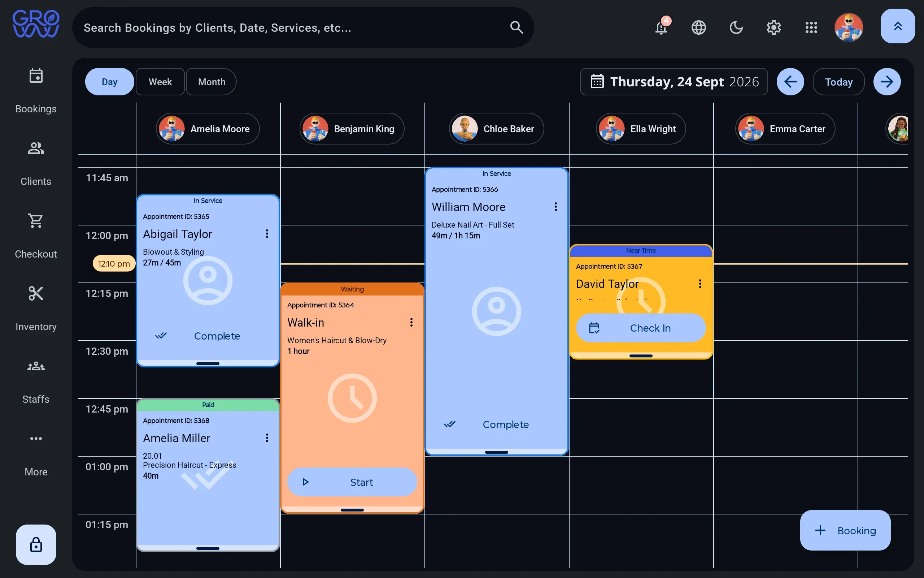Jump to Today
The image size is (924, 578).
838,82
